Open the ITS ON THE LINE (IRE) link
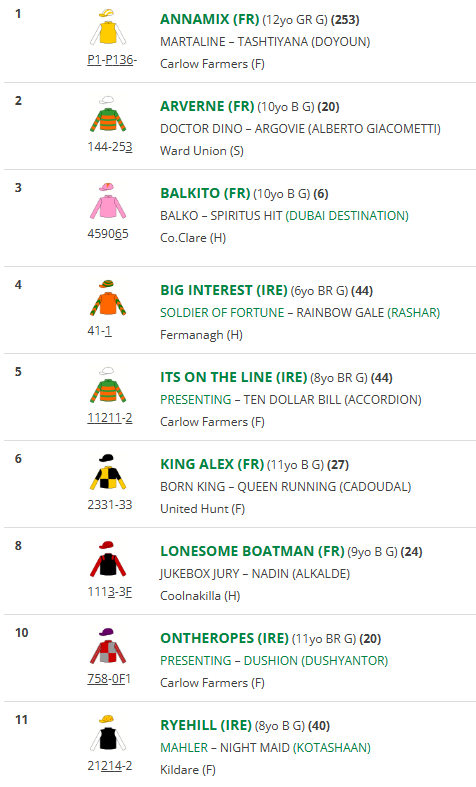The width and height of the screenshot is (476, 787). (x=233, y=377)
